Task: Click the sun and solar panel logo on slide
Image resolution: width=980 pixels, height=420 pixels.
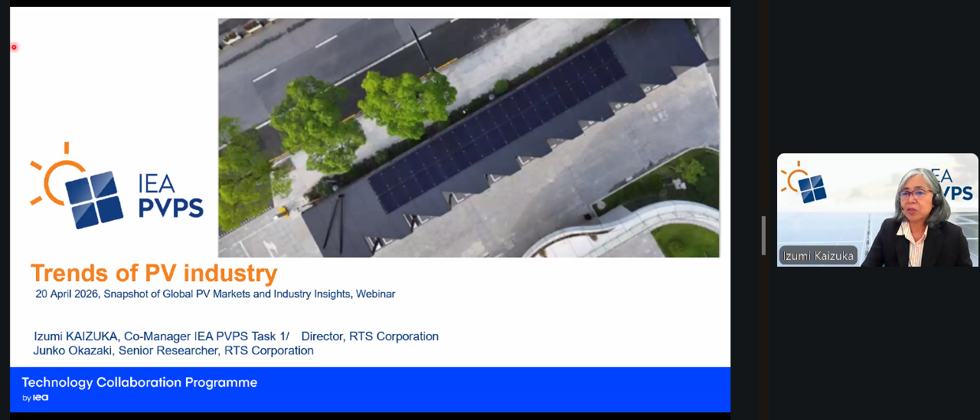Action: (76, 185)
